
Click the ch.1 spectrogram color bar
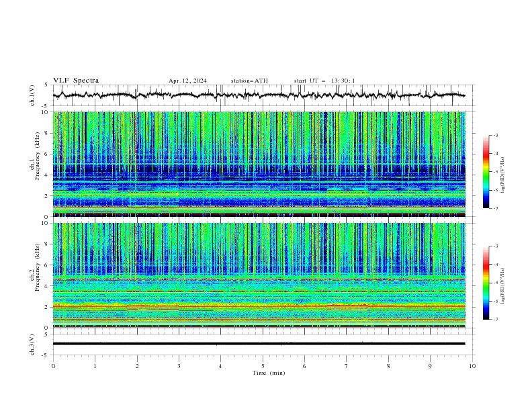[x=486, y=172]
